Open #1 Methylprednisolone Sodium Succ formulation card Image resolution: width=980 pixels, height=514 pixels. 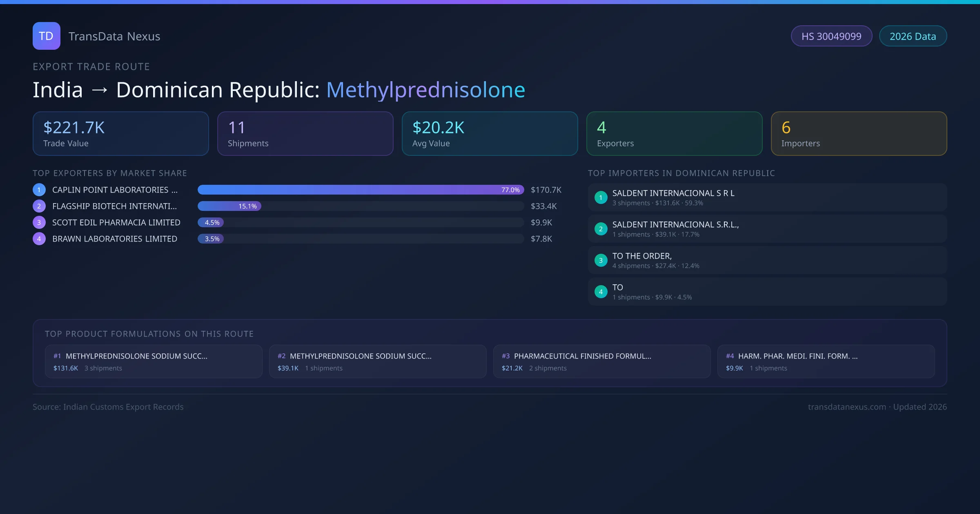pyautogui.click(x=154, y=361)
